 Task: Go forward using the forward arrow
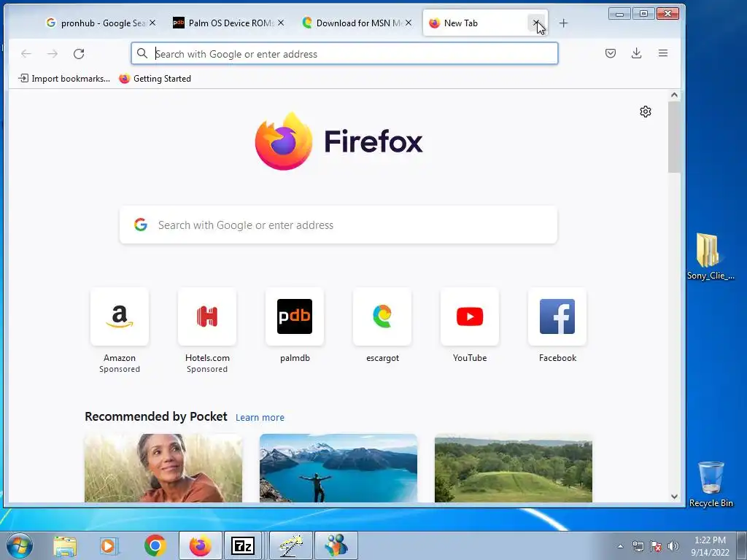coord(53,54)
